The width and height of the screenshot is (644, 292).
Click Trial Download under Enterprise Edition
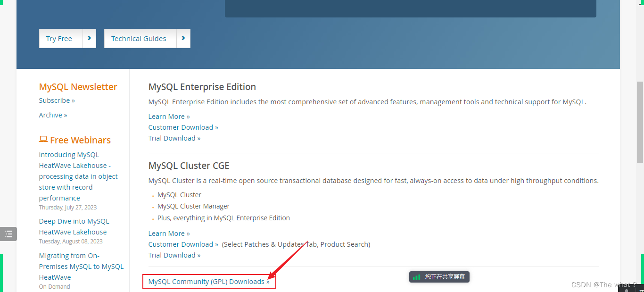tap(174, 138)
